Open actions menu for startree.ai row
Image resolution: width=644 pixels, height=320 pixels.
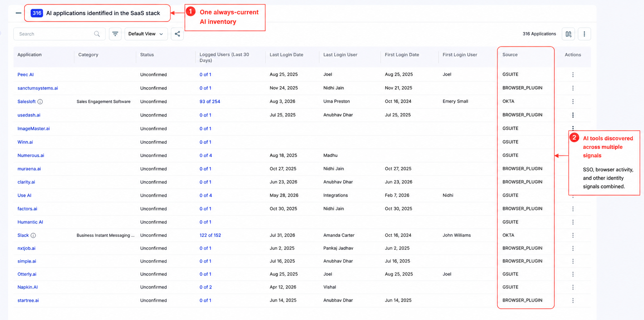[573, 300]
